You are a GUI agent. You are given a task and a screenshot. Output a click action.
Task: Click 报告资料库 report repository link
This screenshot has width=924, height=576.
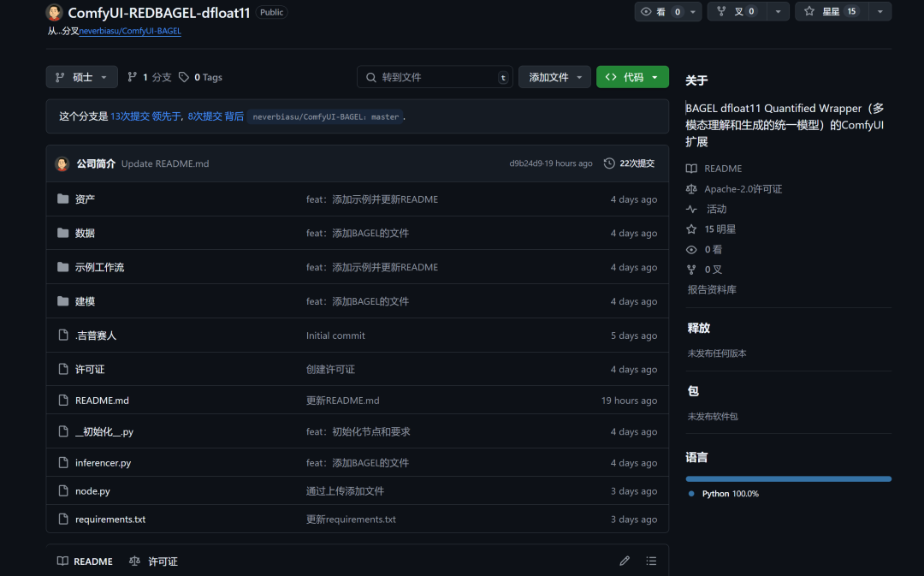712,289
